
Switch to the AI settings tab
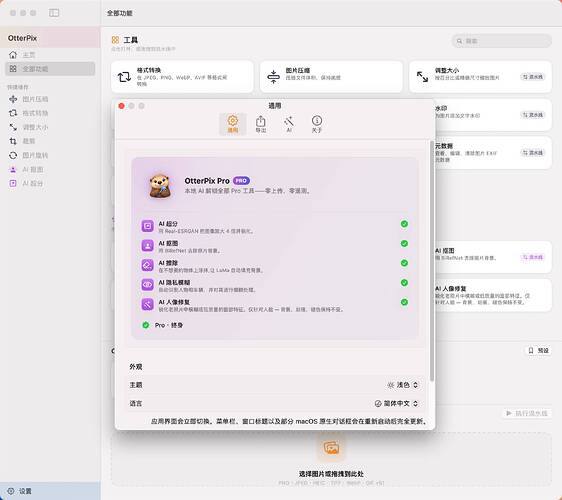(289, 124)
